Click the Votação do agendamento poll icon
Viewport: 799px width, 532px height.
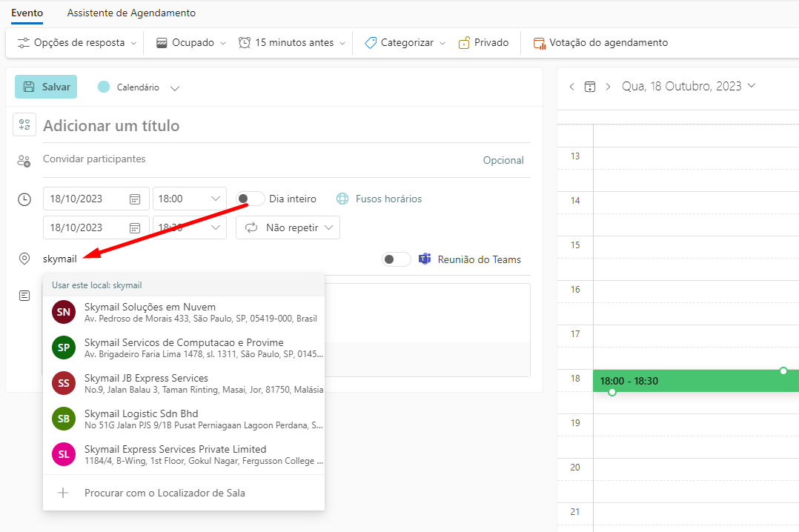[x=539, y=43]
